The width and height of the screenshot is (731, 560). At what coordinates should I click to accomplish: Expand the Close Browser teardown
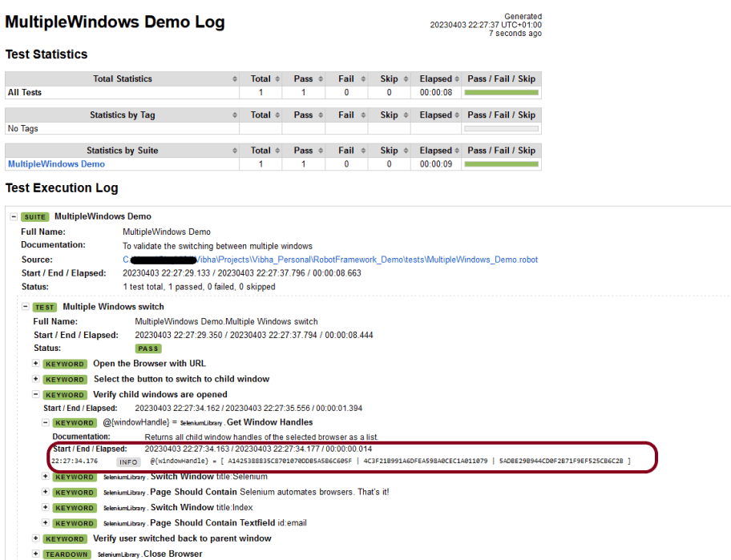coord(36,554)
